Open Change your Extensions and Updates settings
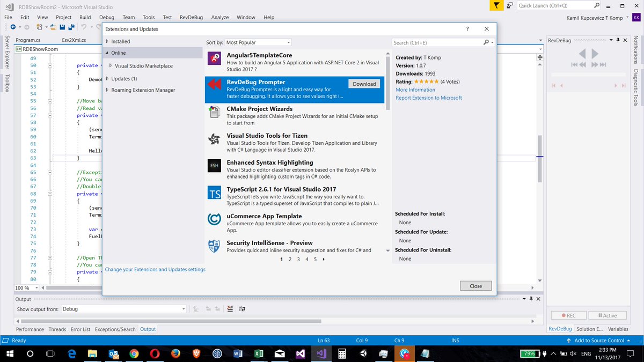Screen dimensions: 644x362 [155, 269]
